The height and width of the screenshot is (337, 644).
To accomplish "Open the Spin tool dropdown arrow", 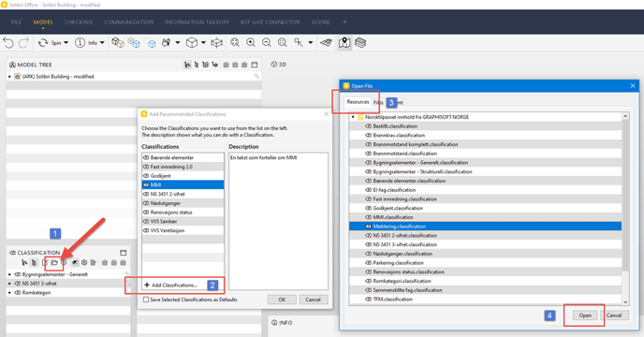I will [x=66, y=43].
